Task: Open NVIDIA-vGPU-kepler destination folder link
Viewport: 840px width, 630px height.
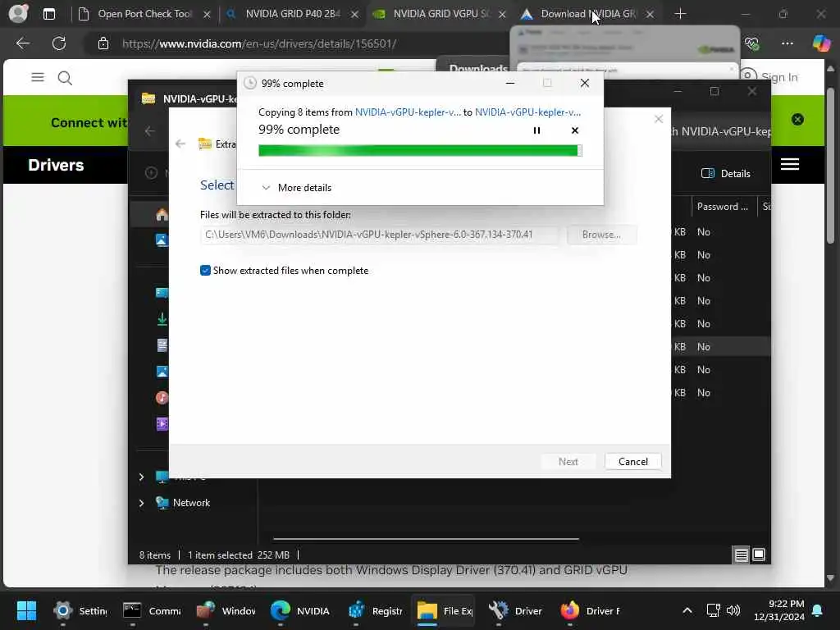Action: coord(527,112)
